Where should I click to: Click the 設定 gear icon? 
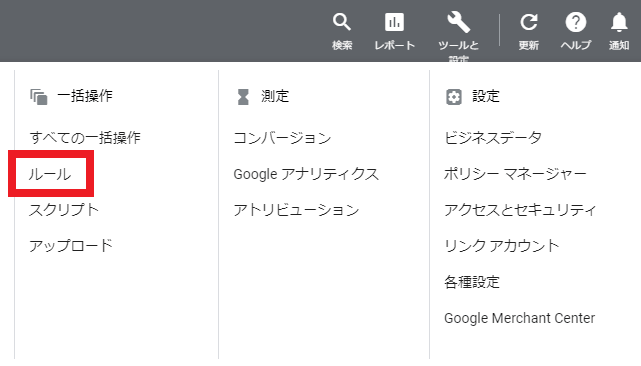[454, 97]
